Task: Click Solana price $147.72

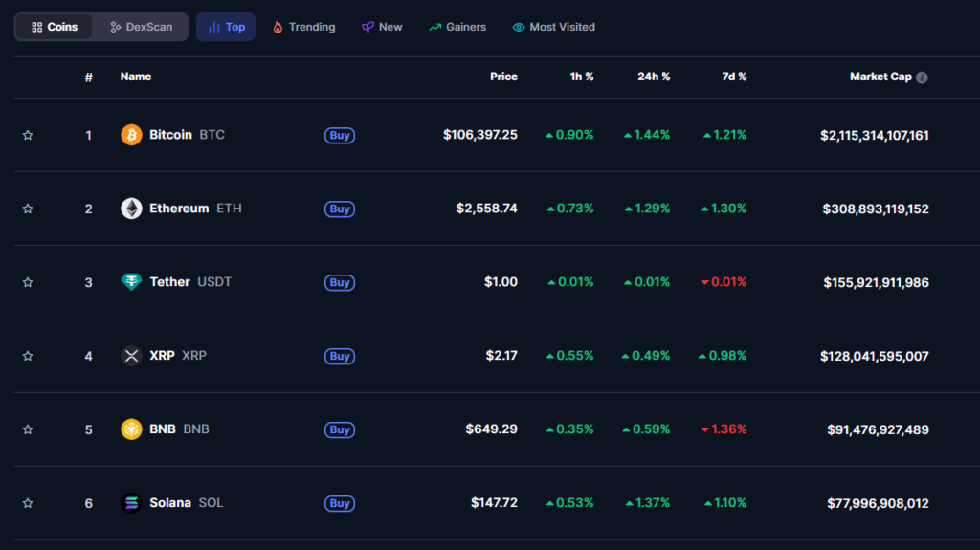Action: pos(495,502)
